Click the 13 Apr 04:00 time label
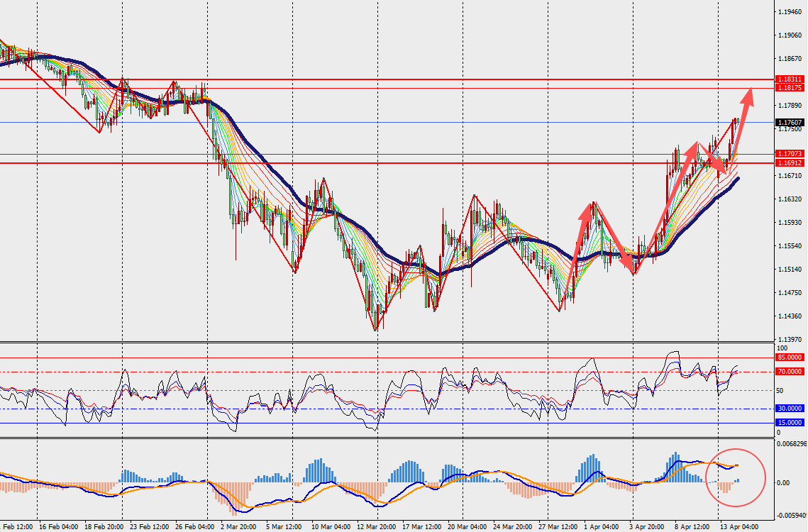Screen dimensions: 808x532 coord(739,527)
